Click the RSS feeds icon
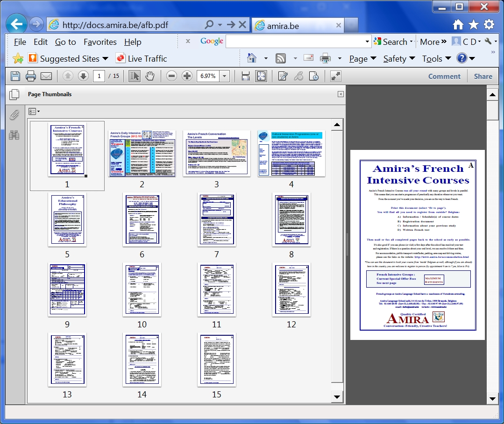Viewport: 504px width, 424px height. (x=281, y=58)
